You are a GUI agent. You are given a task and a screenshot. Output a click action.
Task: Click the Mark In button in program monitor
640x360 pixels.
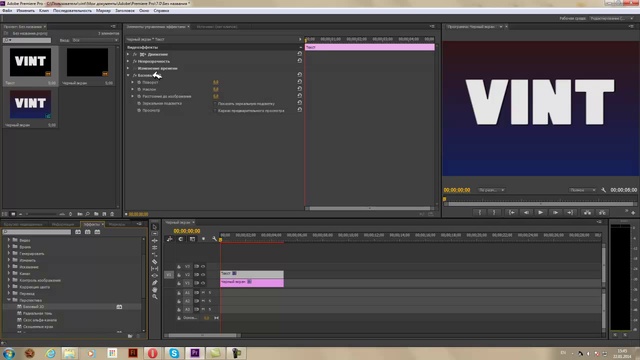(480, 212)
